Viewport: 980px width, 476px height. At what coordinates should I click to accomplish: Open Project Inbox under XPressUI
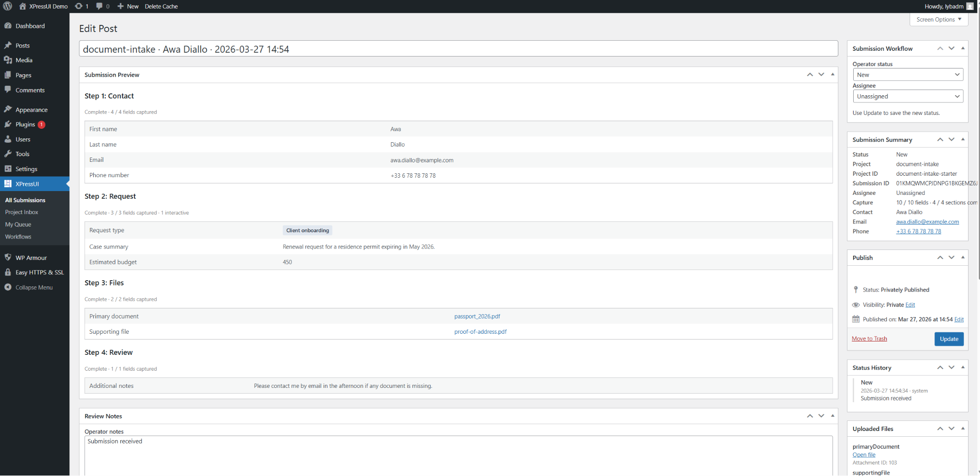[21, 212]
